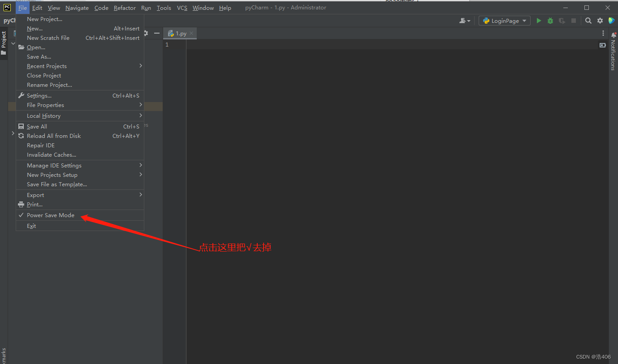618x364 pixels.
Task: Hide the Project panel with minus icon
Action: coord(157,33)
